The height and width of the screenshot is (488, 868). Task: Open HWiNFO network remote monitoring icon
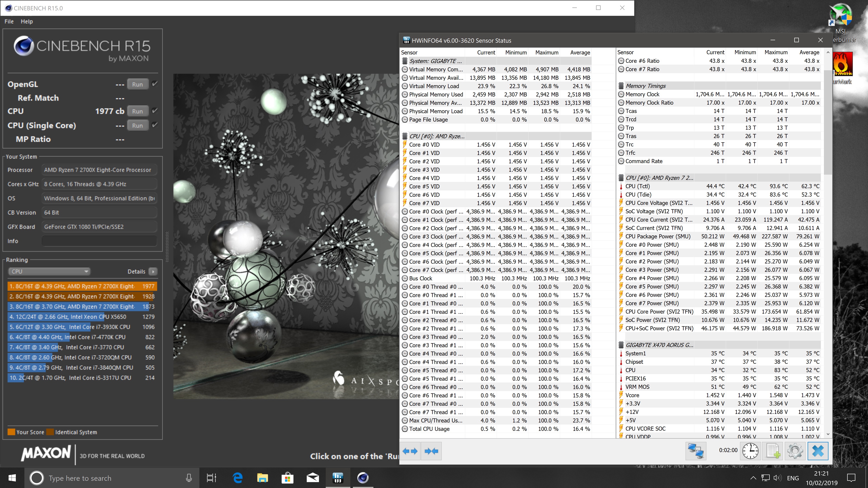click(696, 451)
